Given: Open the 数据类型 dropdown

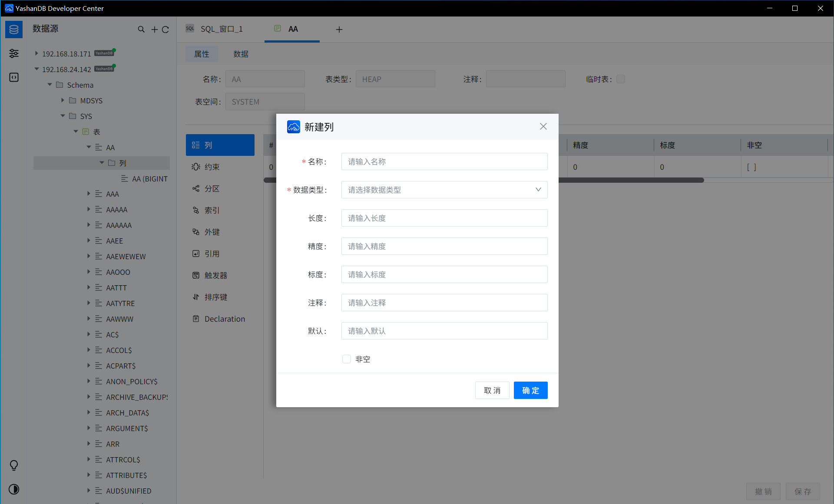Looking at the screenshot, I should [444, 190].
